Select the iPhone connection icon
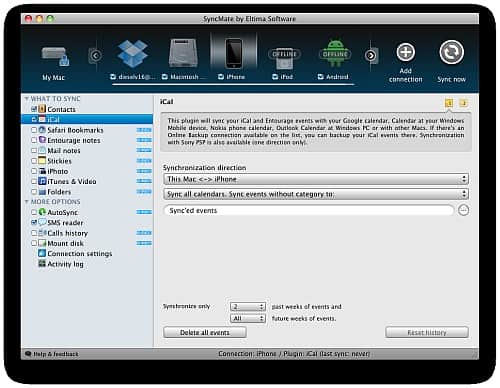 [233, 53]
